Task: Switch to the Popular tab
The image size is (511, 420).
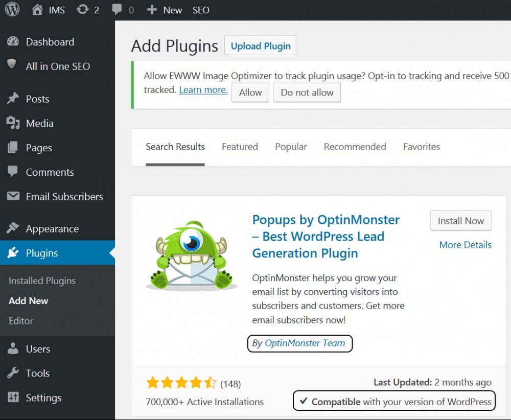Action: point(291,147)
